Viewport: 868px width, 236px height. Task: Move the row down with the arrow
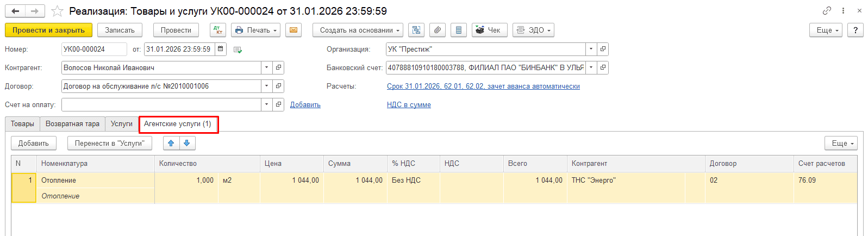pos(187,143)
